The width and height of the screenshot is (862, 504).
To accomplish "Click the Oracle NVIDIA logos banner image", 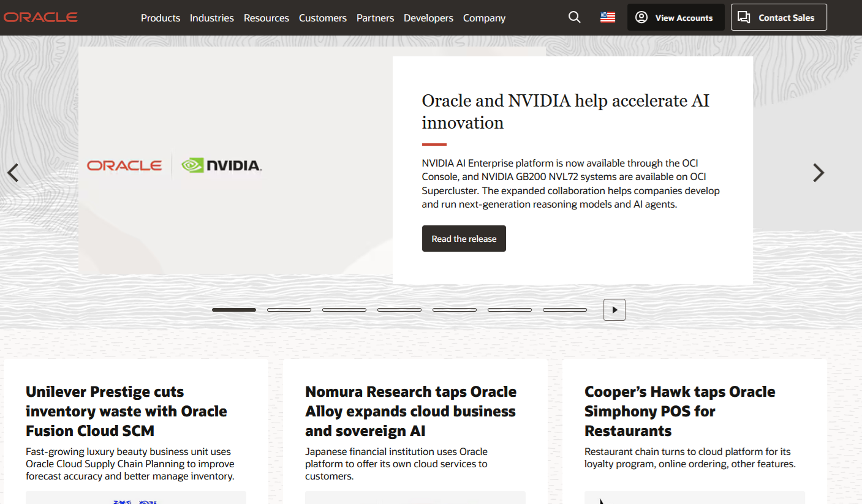I will click(x=235, y=161).
